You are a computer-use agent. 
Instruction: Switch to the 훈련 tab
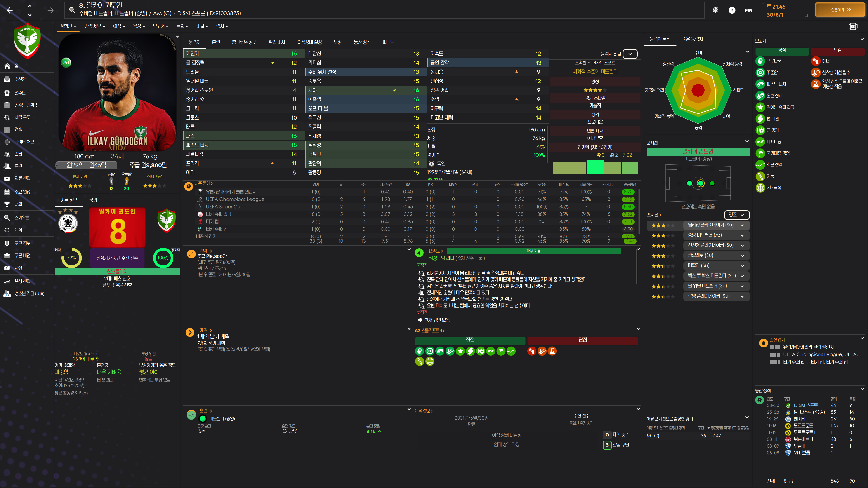(216, 42)
